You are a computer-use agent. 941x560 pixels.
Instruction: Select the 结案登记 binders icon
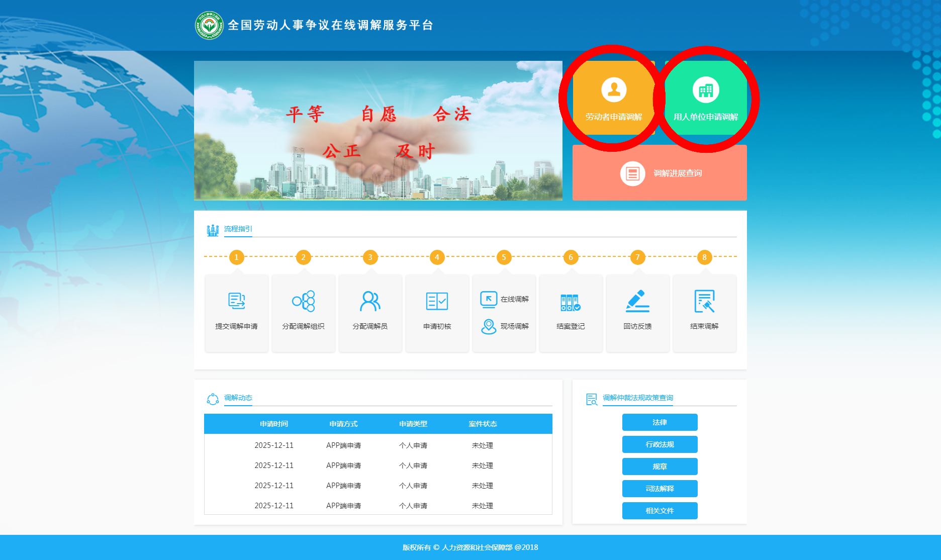pyautogui.click(x=571, y=302)
